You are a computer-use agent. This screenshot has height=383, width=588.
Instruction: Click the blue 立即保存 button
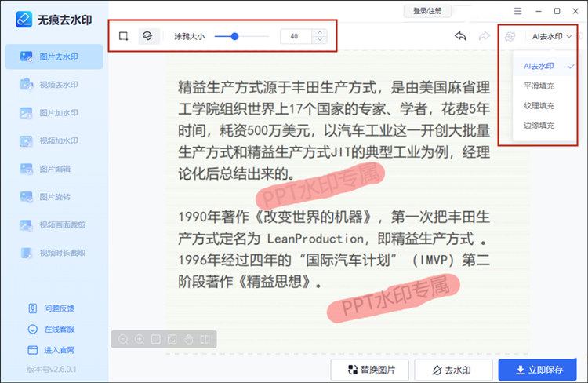tap(537, 370)
